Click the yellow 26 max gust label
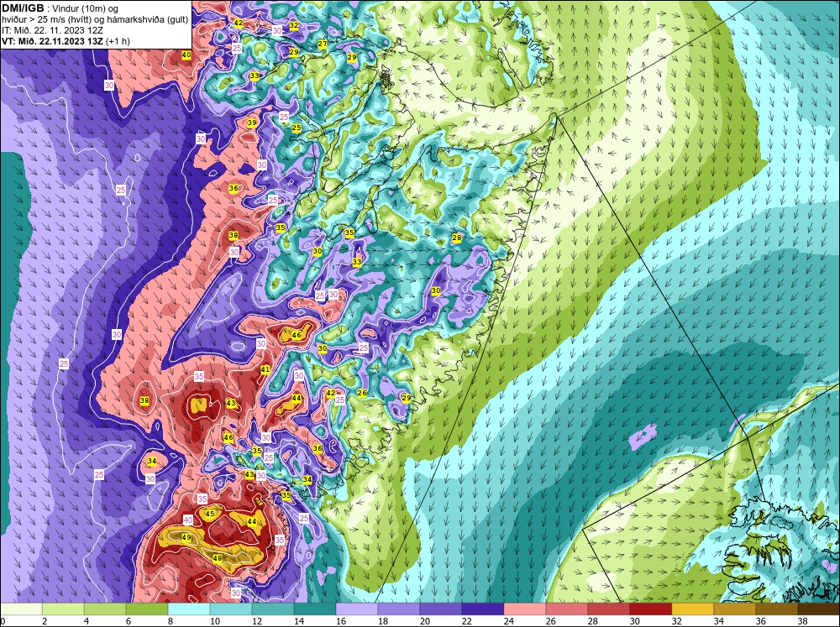The image size is (840, 627). (x=362, y=393)
